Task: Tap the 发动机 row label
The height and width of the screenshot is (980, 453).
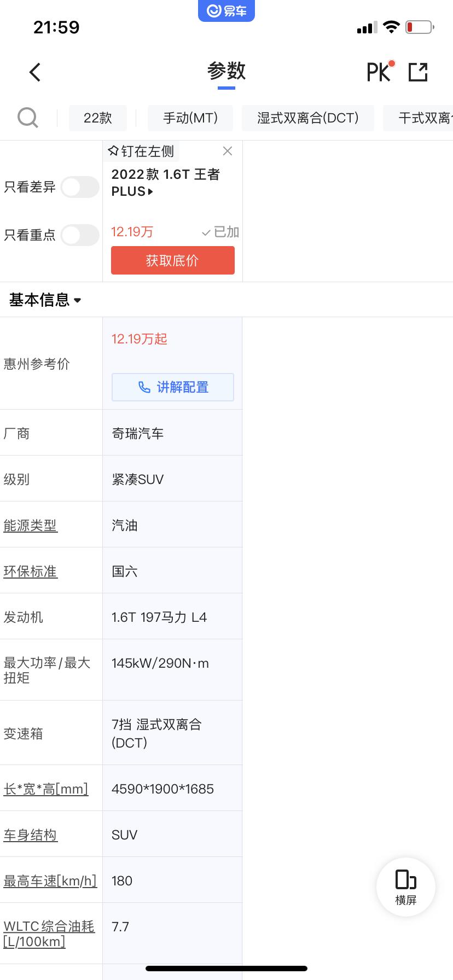Action: (x=23, y=617)
